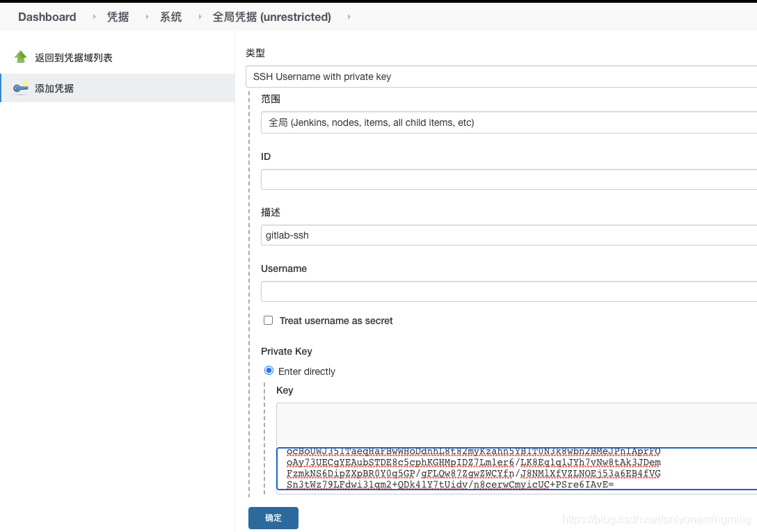The height and width of the screenshot is (532, 757).
Task: Click the ID label
Action: tap(266, 156)
